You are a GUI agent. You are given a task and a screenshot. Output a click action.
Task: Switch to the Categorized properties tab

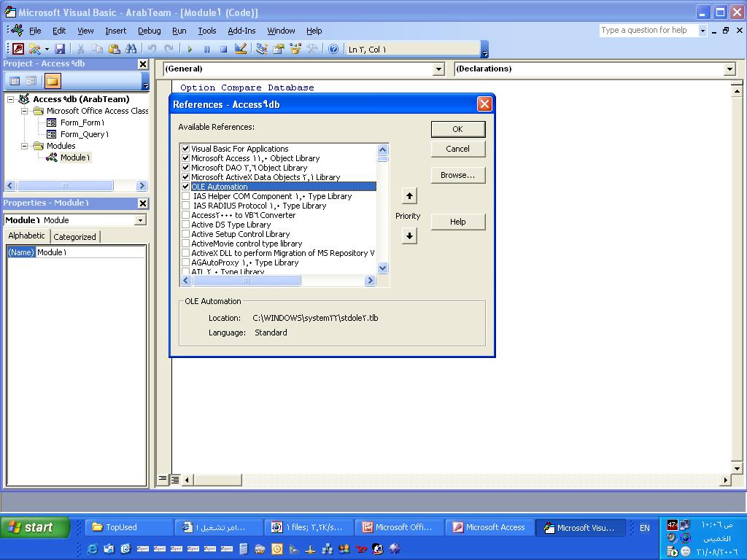click(74, 237)
